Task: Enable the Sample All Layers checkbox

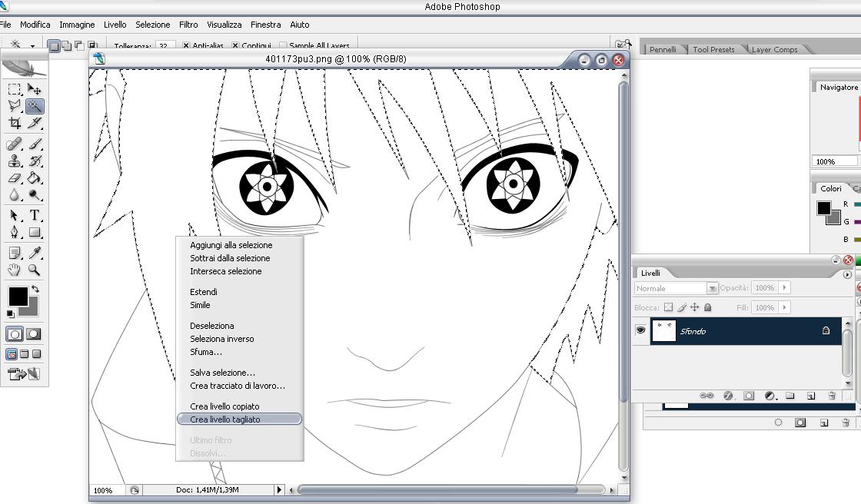Action: pyautogui.click(x=283, y=46)
